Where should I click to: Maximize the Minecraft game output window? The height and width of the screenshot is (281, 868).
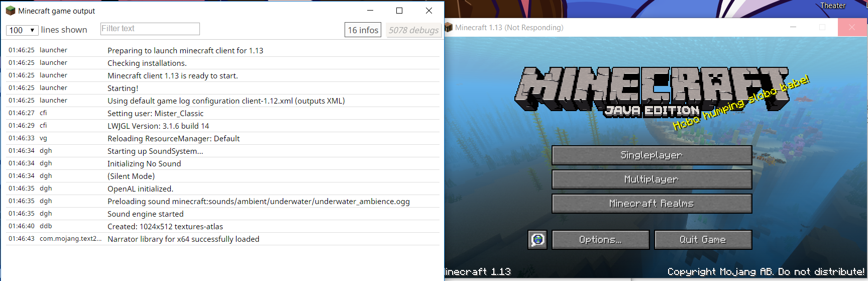[x=399, y=11]
